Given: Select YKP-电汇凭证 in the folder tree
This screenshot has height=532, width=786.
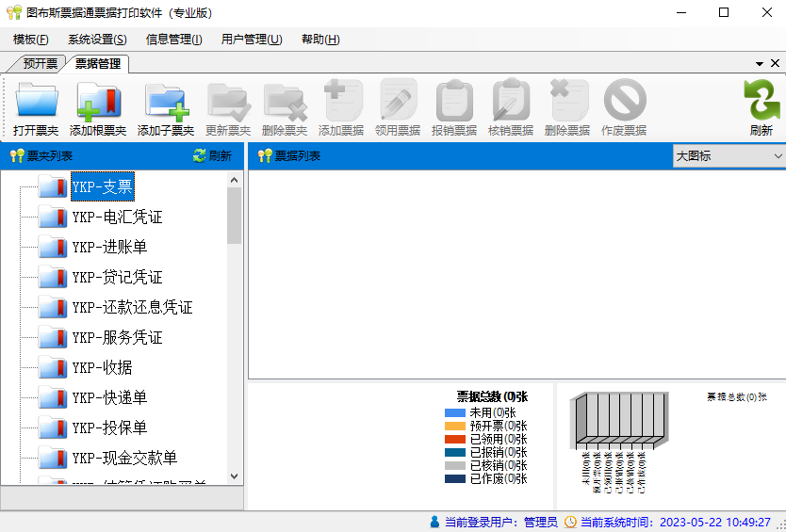Looking at the screenshot, I should [x=117, y=217].
